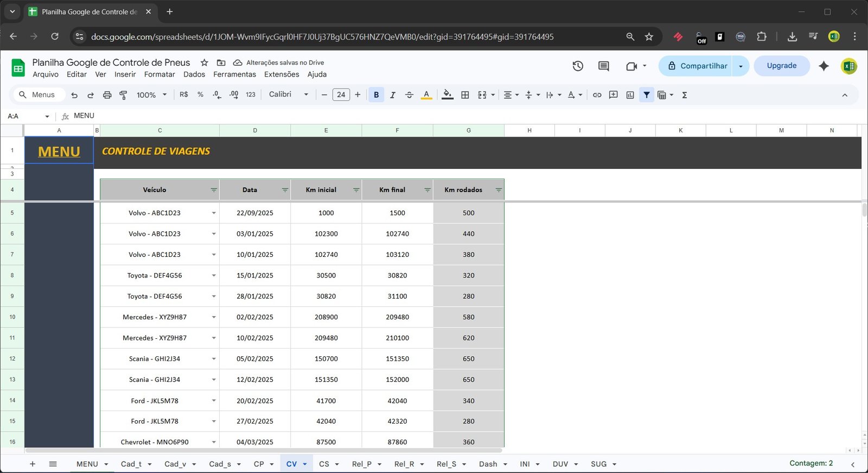Screen dimensions: 868x473
Task: Toggle bold formatting
Action: click(x=376, y=95)
